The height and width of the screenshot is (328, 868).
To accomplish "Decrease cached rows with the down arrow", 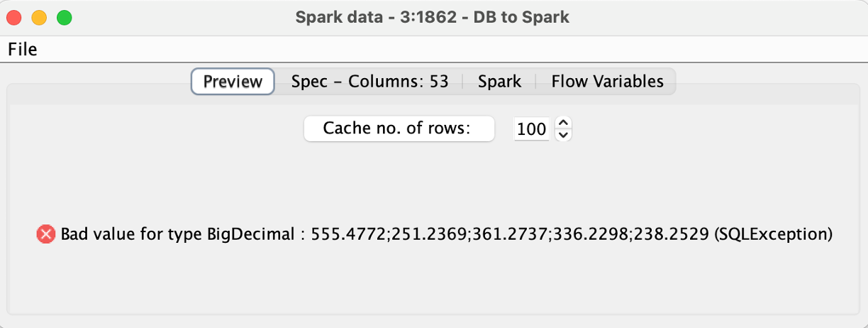I will pos(564,134).
